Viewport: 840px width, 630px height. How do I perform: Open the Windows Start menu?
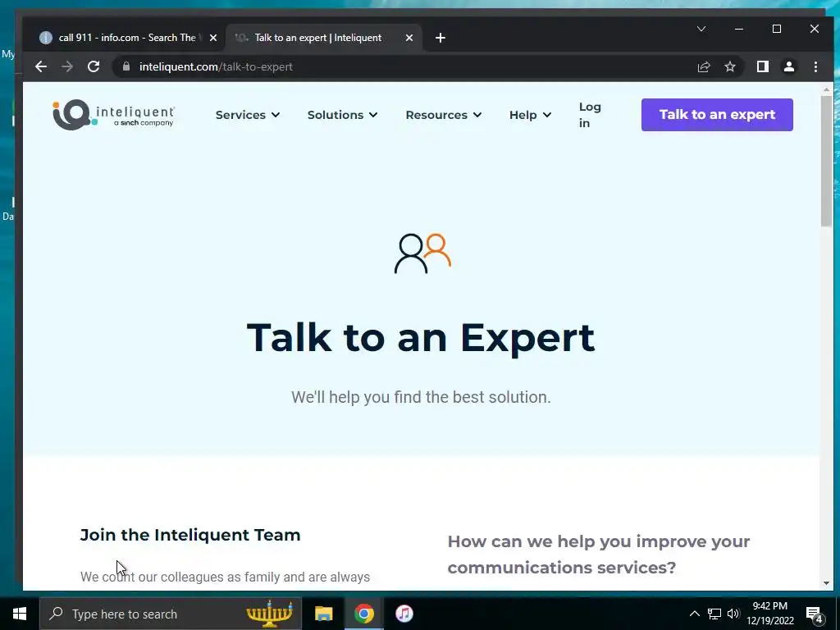(20, 614)
